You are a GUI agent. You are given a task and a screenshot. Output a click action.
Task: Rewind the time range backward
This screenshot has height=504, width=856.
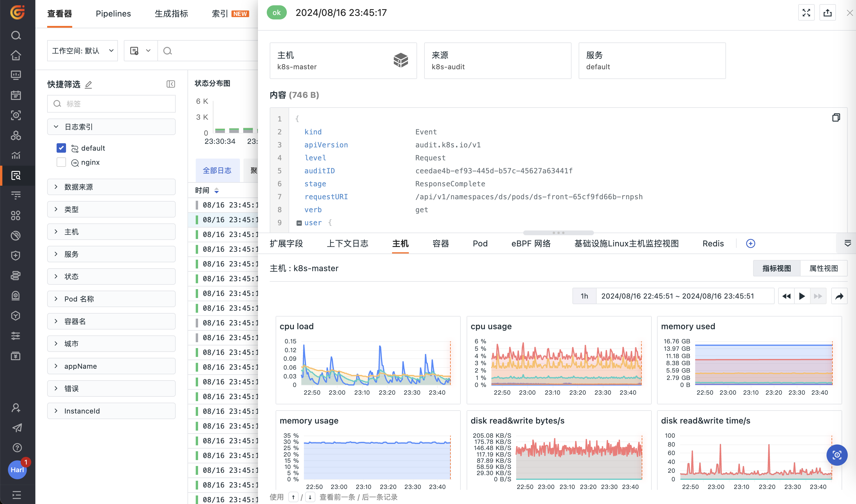tap(786, 296)
